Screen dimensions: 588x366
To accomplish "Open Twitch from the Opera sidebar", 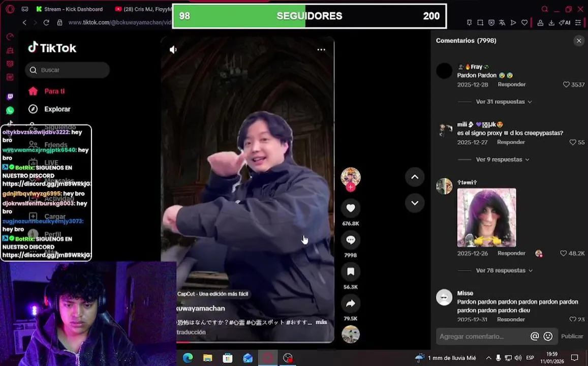I will (x=10, y=97).
